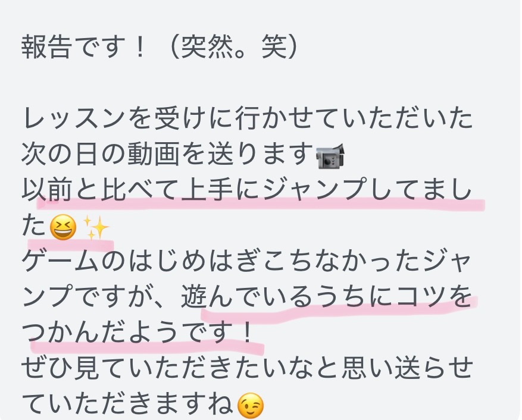
Task: Click the video camera emoji
Action: (x=330, y=155)
